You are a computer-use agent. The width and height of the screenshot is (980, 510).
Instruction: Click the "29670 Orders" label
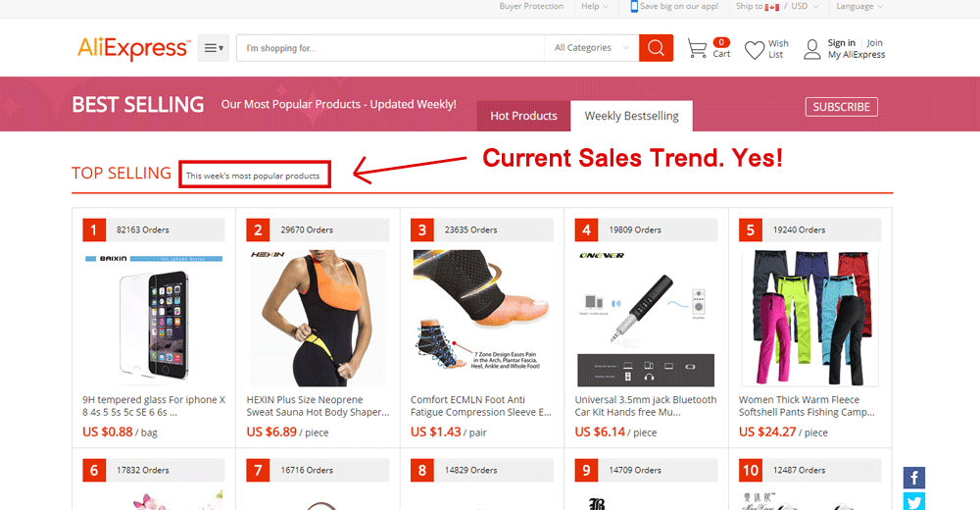307,229
